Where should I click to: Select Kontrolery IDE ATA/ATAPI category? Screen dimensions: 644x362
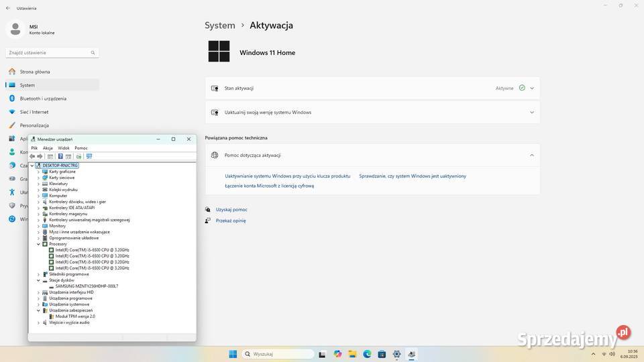point(72,208)
